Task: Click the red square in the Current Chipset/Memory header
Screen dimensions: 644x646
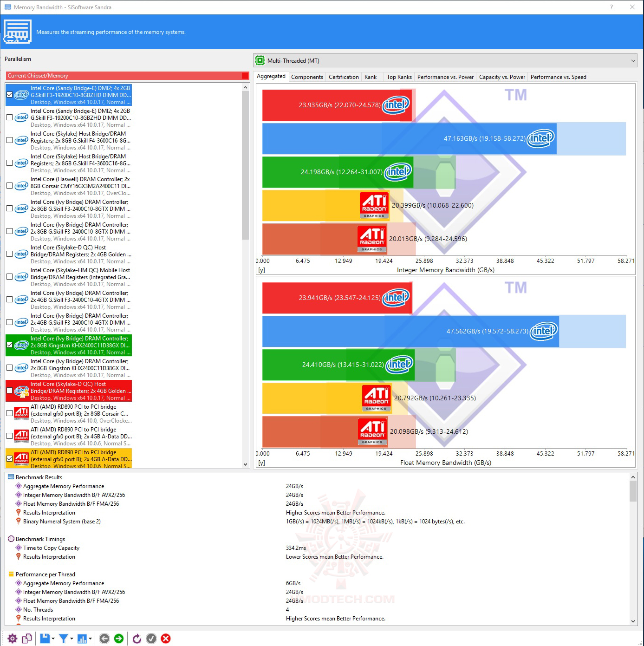Action: 245,76
